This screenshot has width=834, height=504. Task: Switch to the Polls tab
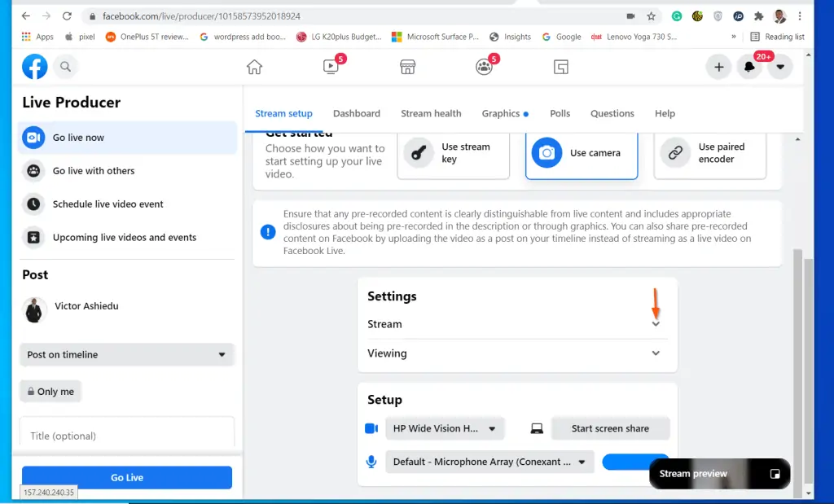560,113
